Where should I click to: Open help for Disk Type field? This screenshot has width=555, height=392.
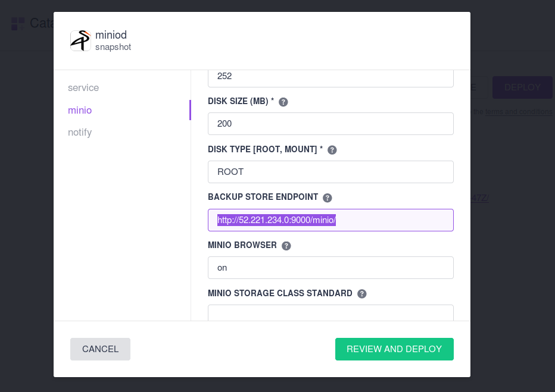point(332,150)
